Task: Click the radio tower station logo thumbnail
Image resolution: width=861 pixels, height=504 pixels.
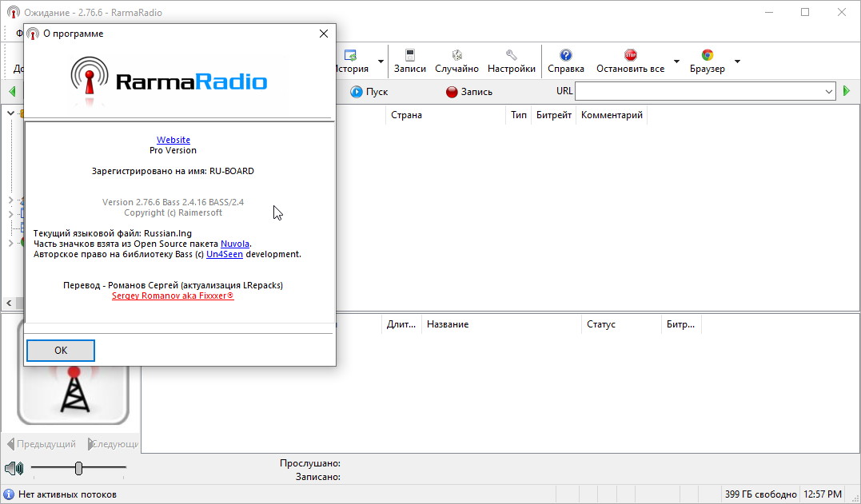Action: point(74,393)
